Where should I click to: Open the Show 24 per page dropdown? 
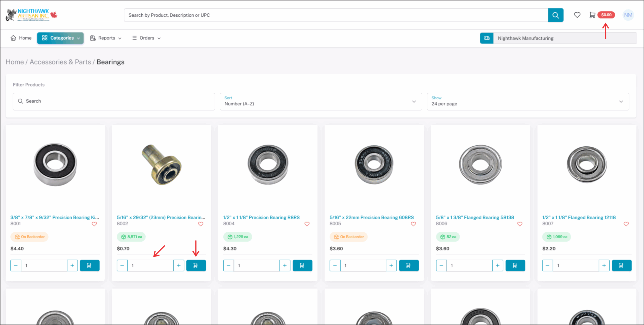click(528, 101)
